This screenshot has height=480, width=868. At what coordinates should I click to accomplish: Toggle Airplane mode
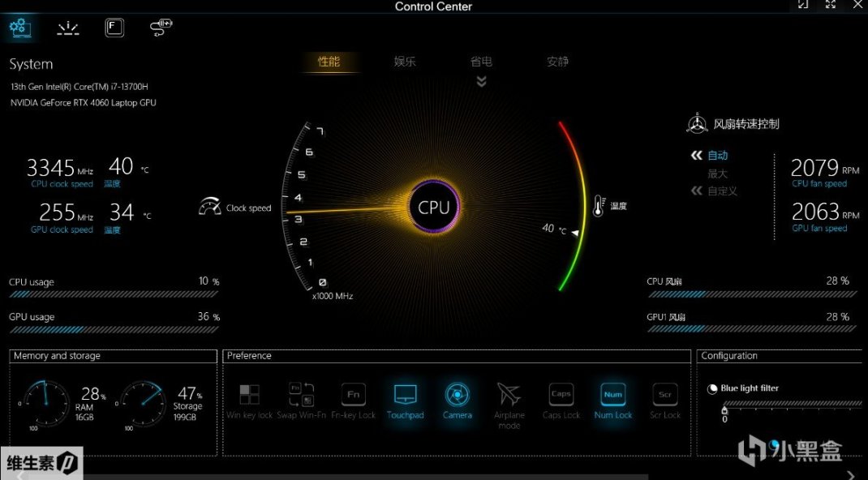509,406
